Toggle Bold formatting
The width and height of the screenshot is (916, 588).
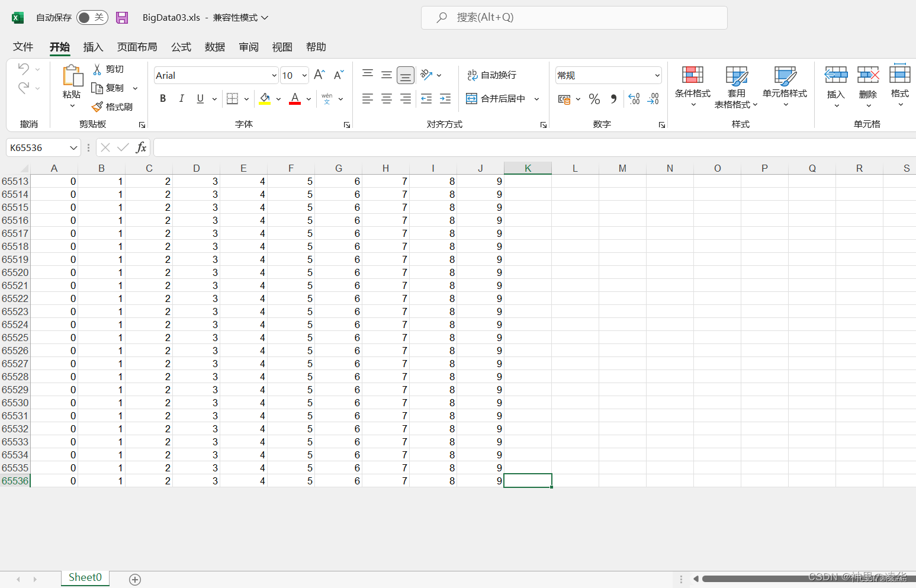click(x=163, y=99)
